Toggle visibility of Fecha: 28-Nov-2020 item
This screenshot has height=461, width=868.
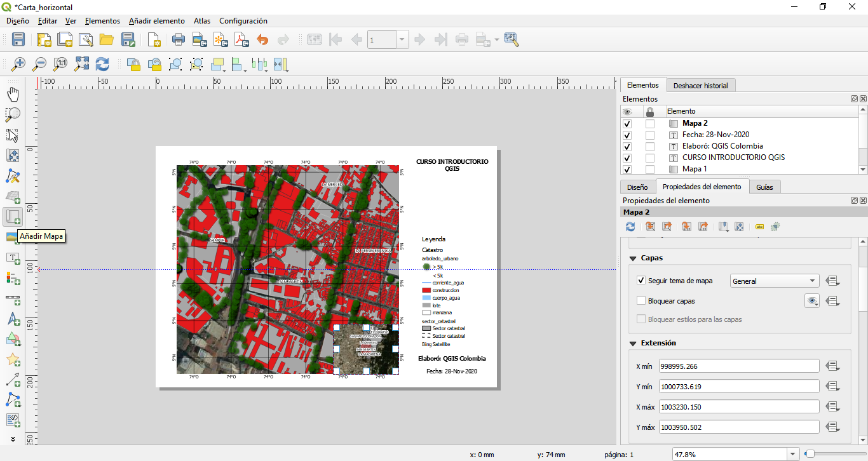[x=628, y=135]
